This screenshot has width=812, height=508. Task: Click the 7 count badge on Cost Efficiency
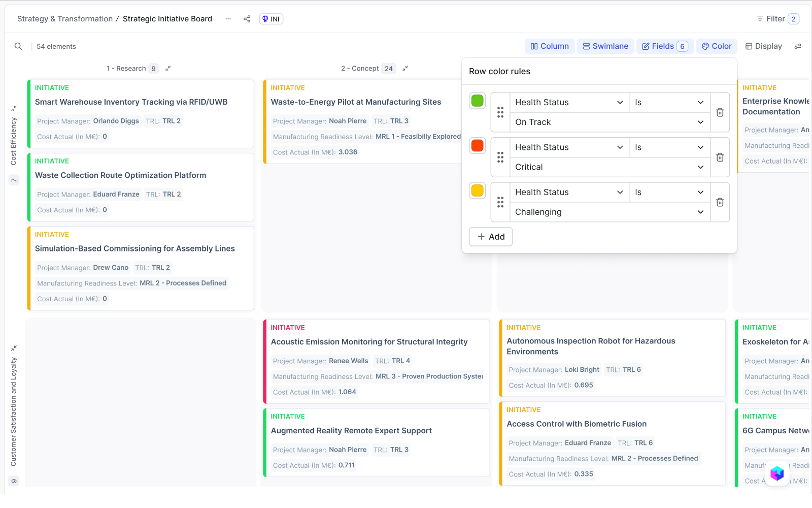pyautogui.click(x=14, y=180)
